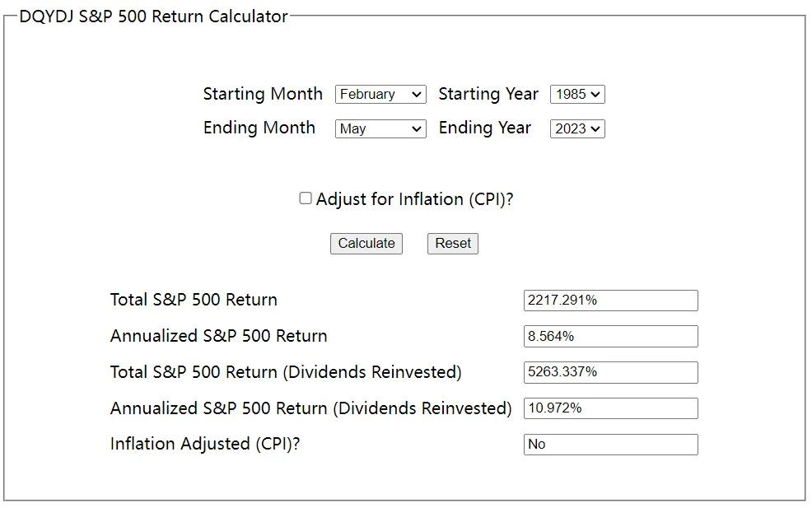Select the Total S&P 500 Return field showing 2217.291%
Image resolution: width=812 pixels, height=508 pixels.
point(610,301)
